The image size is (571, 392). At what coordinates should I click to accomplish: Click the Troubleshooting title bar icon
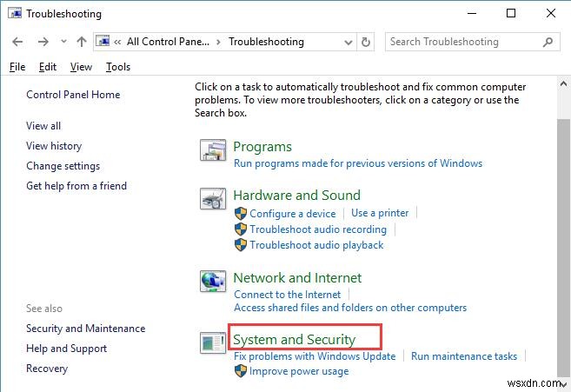15,13
